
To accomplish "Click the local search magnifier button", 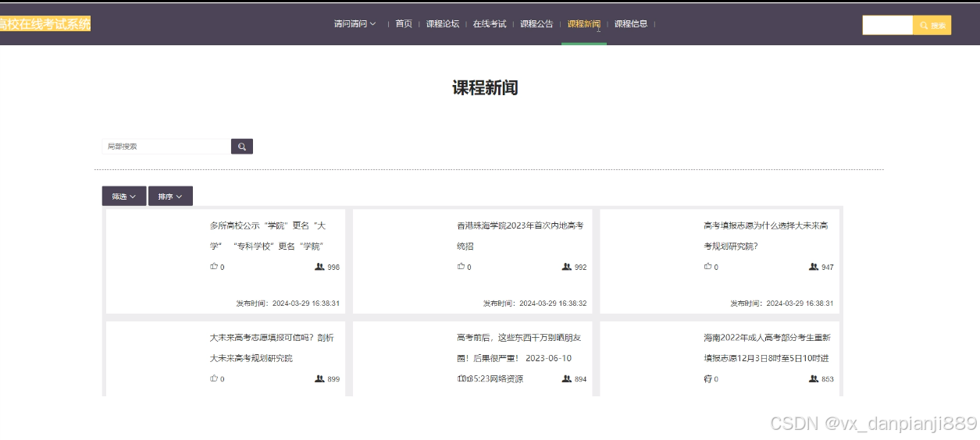I will pos(242,147).
